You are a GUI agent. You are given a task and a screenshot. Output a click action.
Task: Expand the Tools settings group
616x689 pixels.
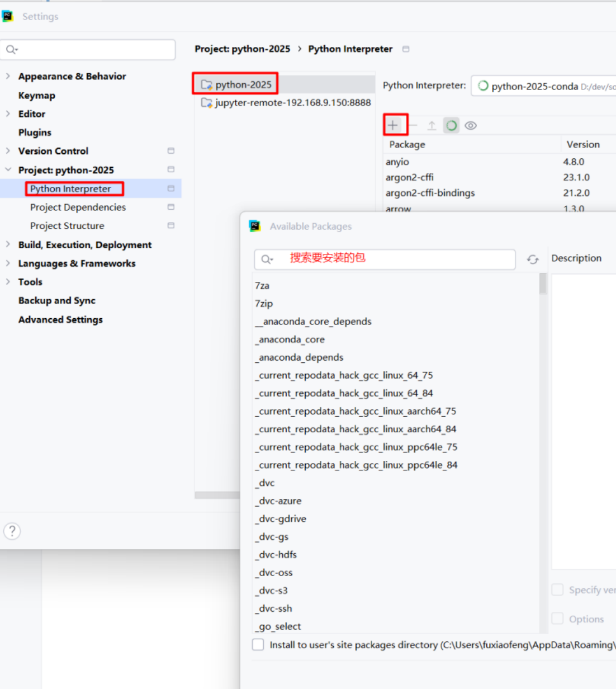[x=8, y=281]
